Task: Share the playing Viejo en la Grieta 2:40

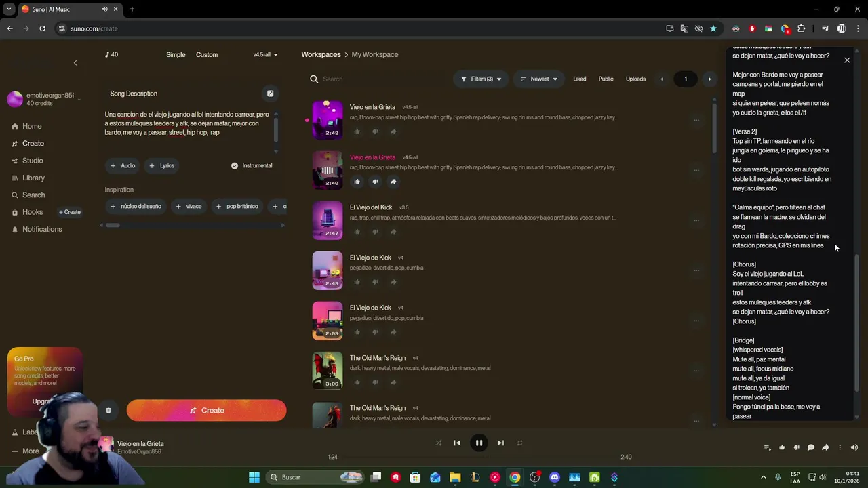Action: click(x=393, y=182)
